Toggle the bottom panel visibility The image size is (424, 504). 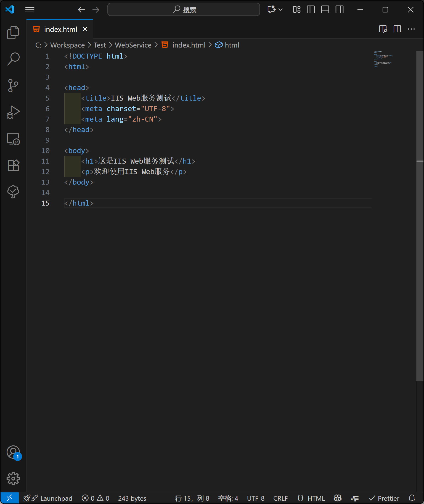coord(325,10)
